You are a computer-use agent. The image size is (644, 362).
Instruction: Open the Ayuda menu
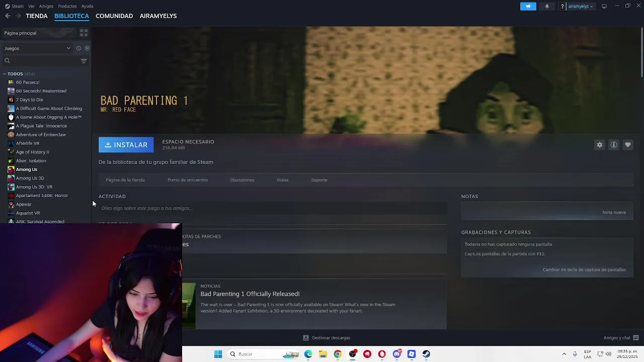point(87,6)
